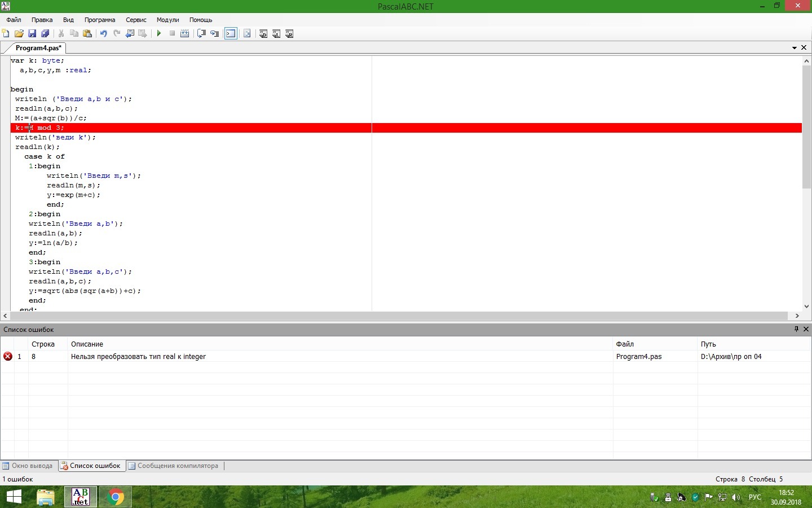Click the Program4.pas cell in the error row
Viewport: 812px width, 508px height.
click(x=639, y=357)
